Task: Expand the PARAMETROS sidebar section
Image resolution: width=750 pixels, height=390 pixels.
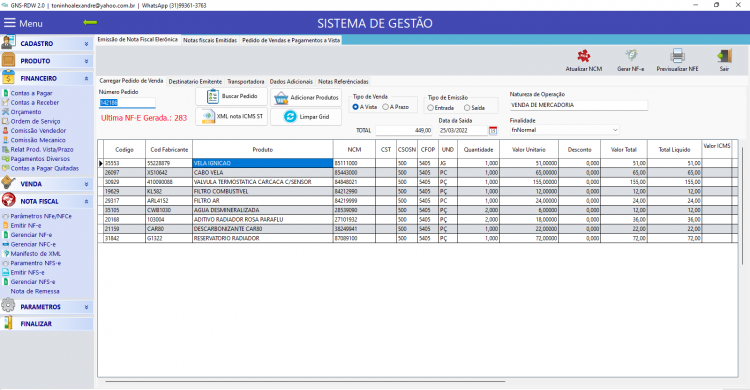Action: pos(87,307)
